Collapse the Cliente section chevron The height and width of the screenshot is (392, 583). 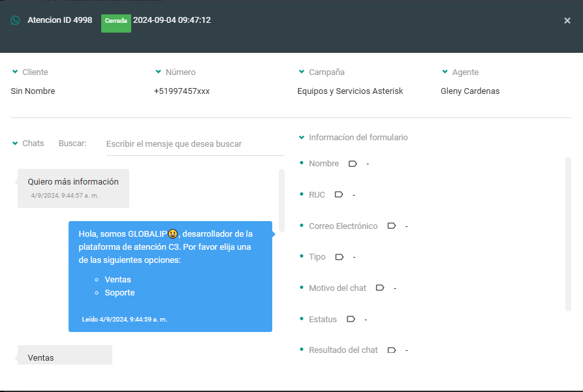[x=15, y=72]
